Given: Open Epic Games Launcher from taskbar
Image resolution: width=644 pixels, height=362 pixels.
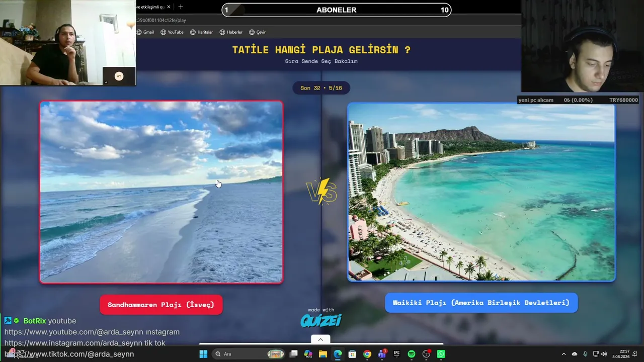Looking at the screenshot, I should 397,354.
